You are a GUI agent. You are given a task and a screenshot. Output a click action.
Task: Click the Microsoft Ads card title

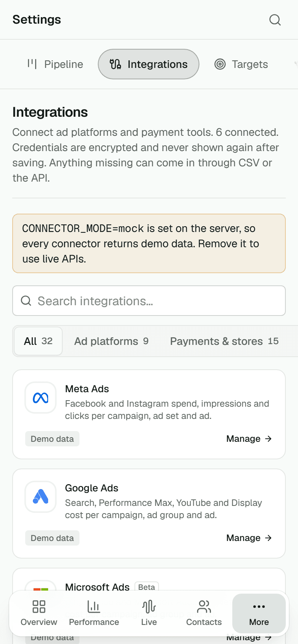pos(97,587)
